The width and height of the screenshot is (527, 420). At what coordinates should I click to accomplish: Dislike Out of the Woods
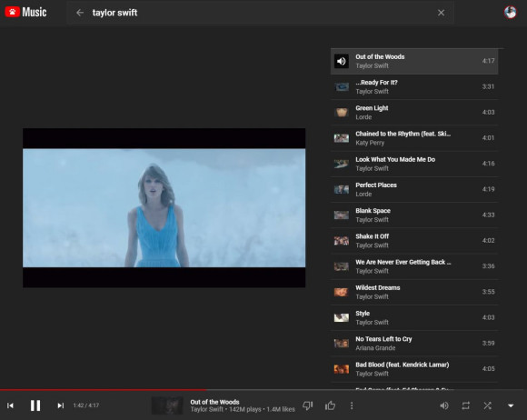[307, 405]
